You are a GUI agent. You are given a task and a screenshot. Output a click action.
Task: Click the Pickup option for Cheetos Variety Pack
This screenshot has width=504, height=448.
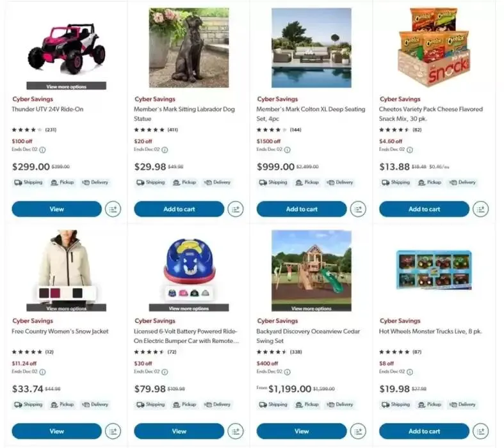(430, 182)
